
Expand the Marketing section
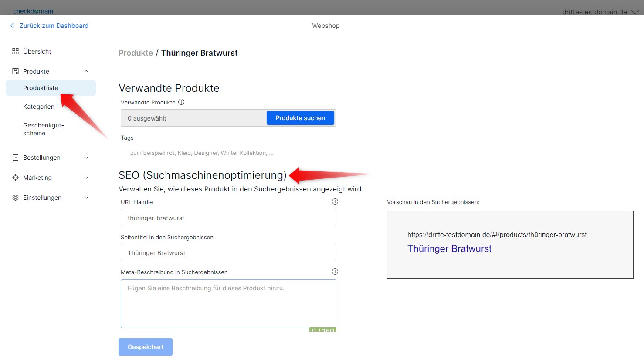pos(86,177)
